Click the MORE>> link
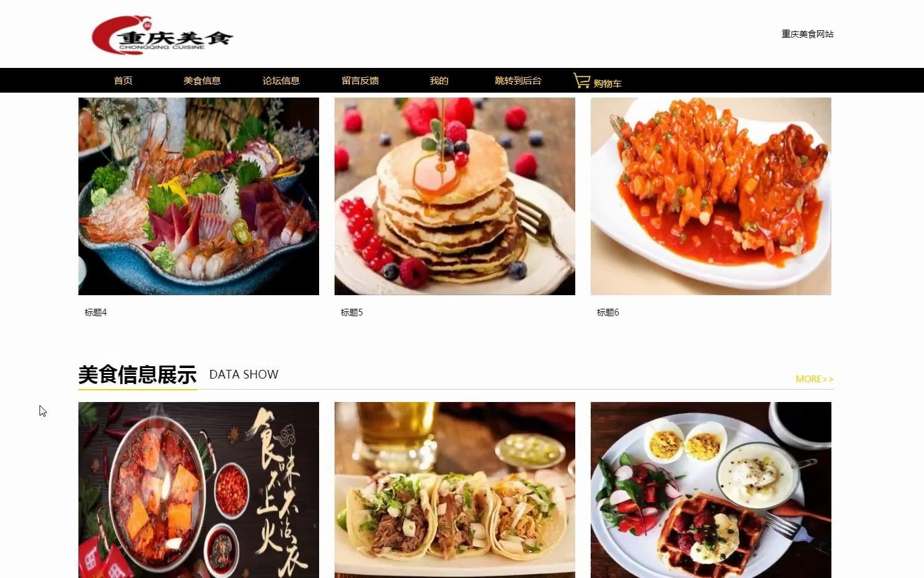Screen dimensions: 924x578 (814, 379)
